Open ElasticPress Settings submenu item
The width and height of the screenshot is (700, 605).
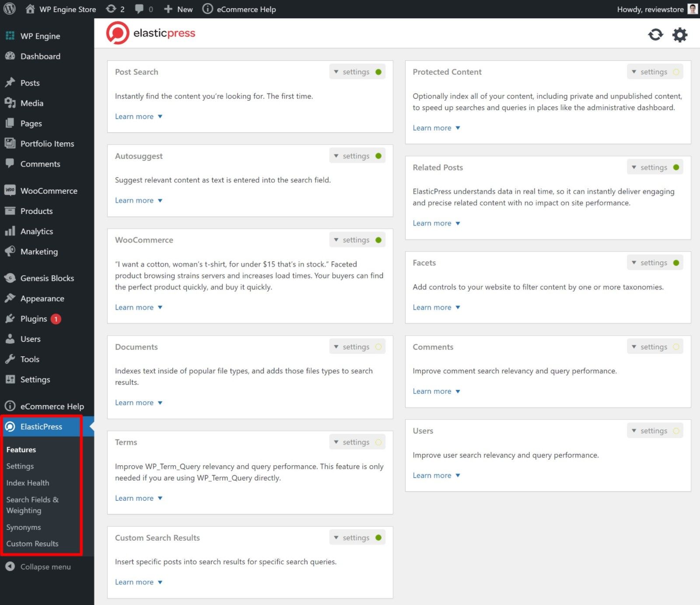click(x=20, y=466)
